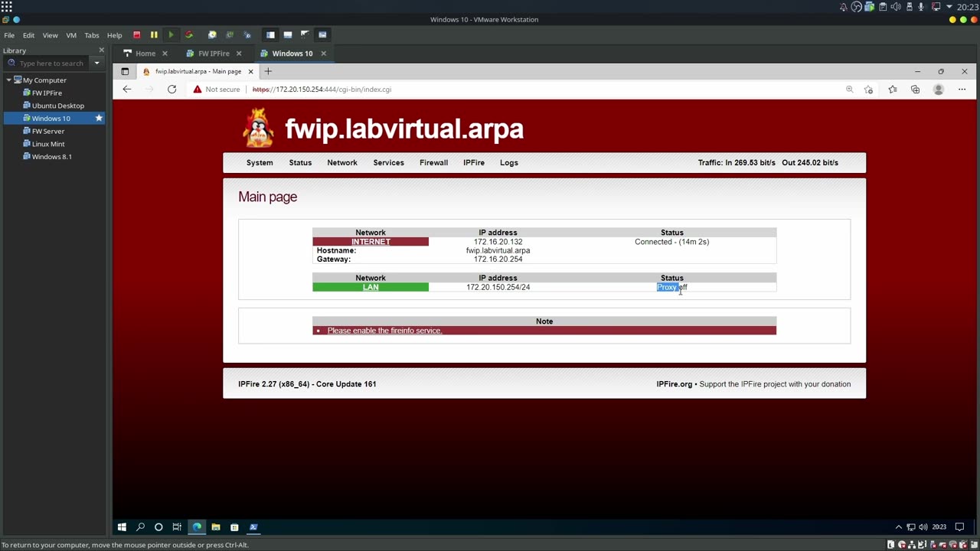Open the VMware File menu
980x551 pixels.
[9, 35]
